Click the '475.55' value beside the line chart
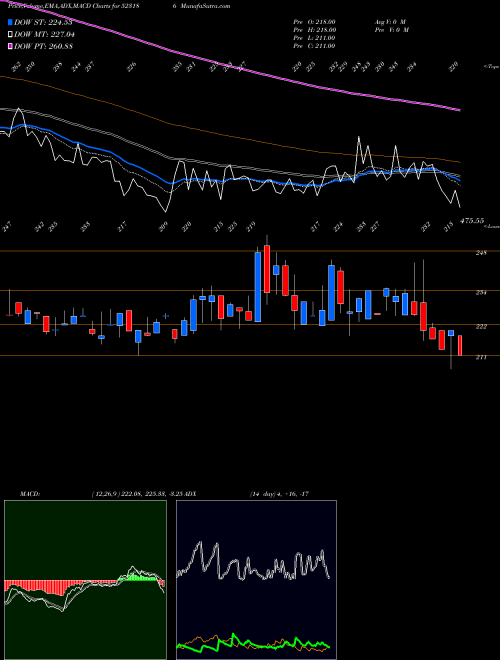 (x=472, y=221)
